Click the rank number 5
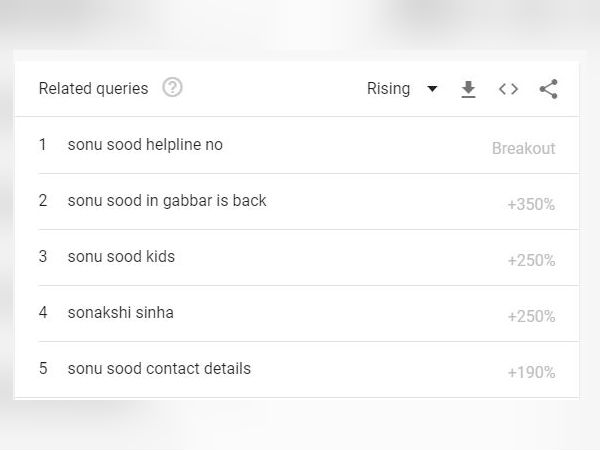Screen dimensions: 600x450 43,368
